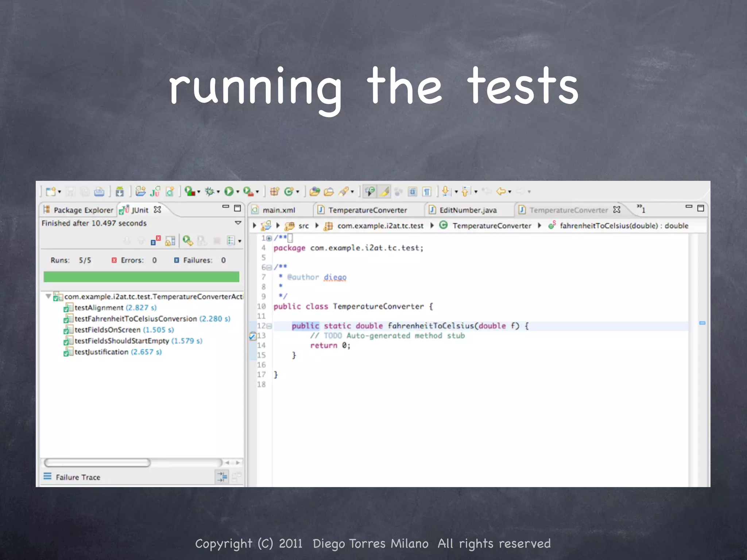Collapse method fold marker at line 12

pos(269,326)
